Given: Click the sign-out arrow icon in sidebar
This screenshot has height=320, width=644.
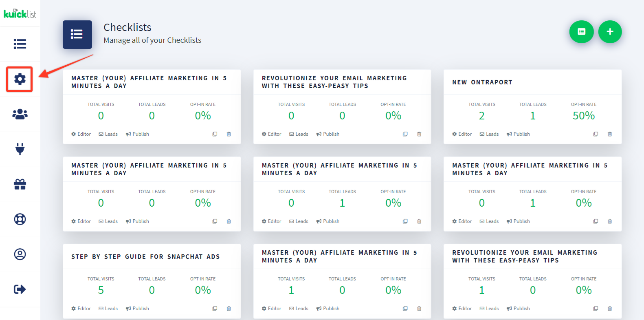Looking at the screenshot, I should pos(20,289).
